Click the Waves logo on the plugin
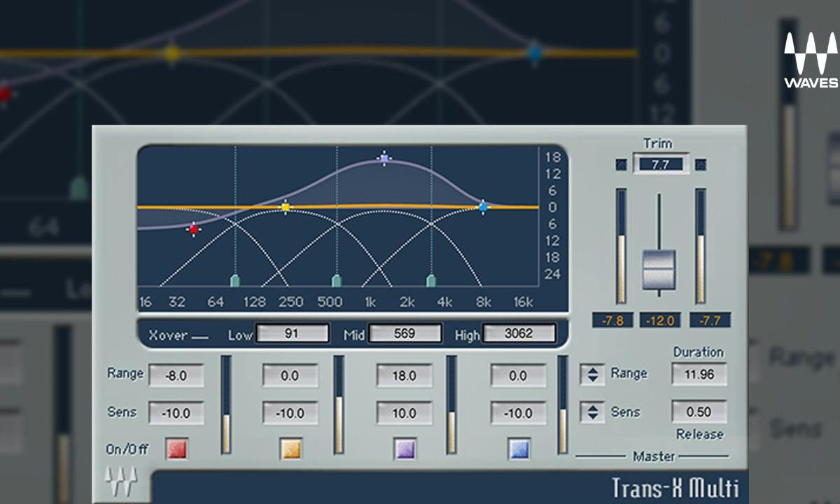 point(120,481)
